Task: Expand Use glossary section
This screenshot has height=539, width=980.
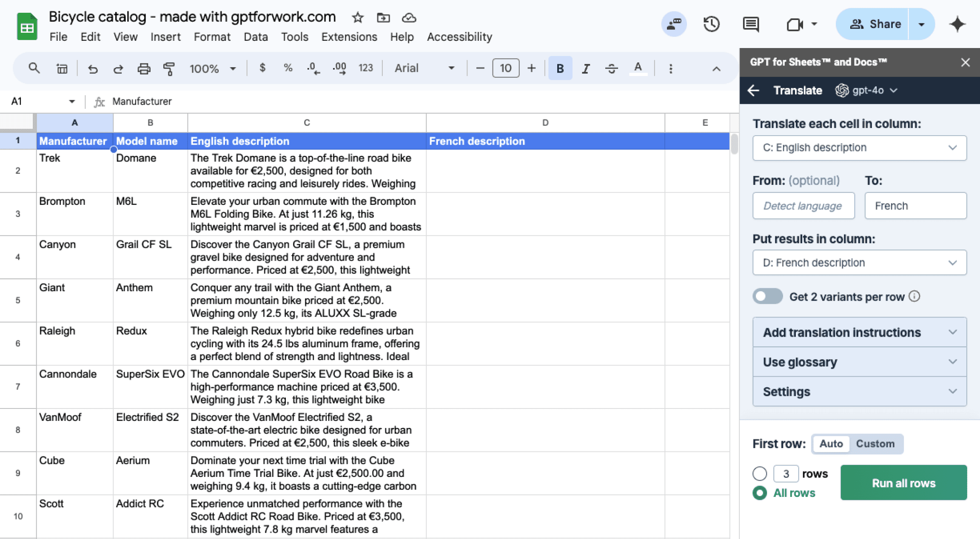Action: coord(859,362)
